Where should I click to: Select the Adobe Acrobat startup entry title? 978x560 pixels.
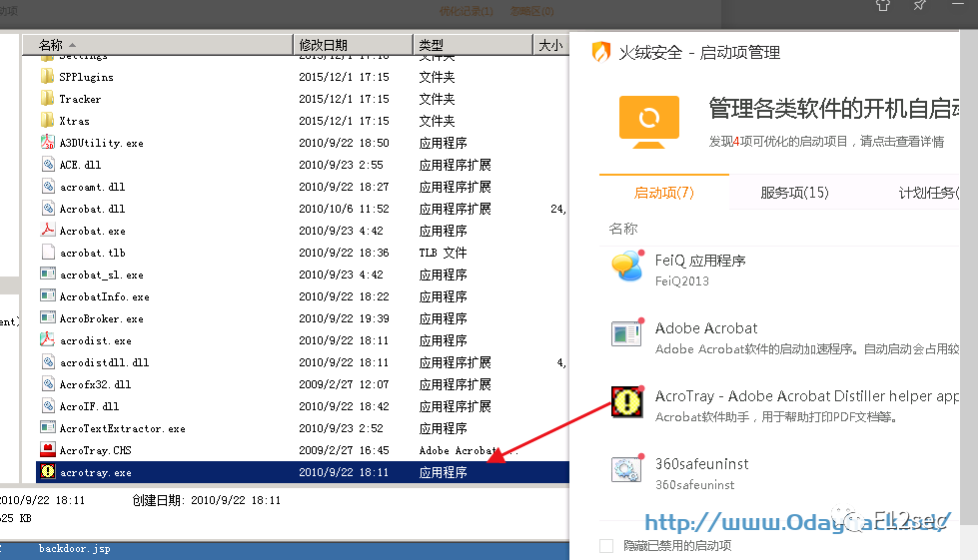pos(706,328)
